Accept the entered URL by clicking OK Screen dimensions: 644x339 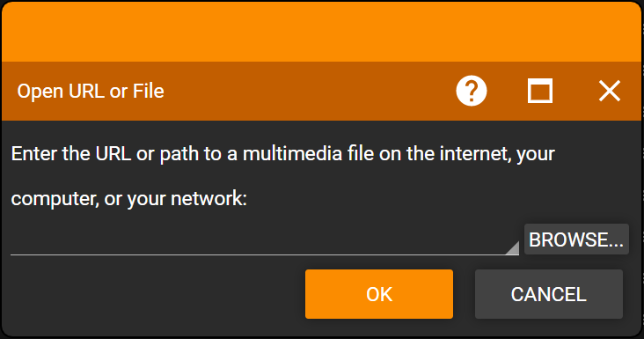tap(379, 294)
